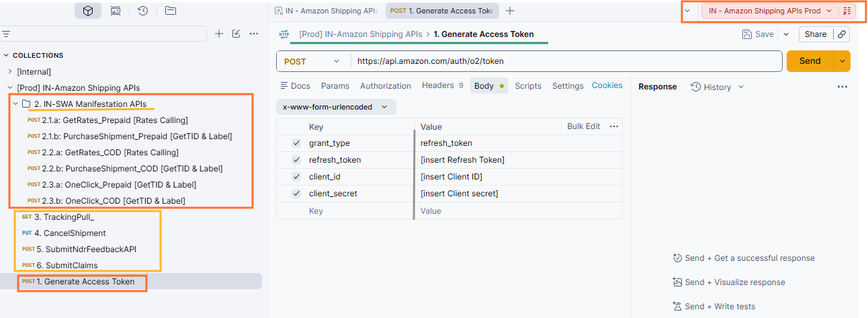The height and width of the screenshot is (318, 868).
Task: Collapse the [Prod] IN-Amazon Shipping APIs collection
Action: pos(9,87)
